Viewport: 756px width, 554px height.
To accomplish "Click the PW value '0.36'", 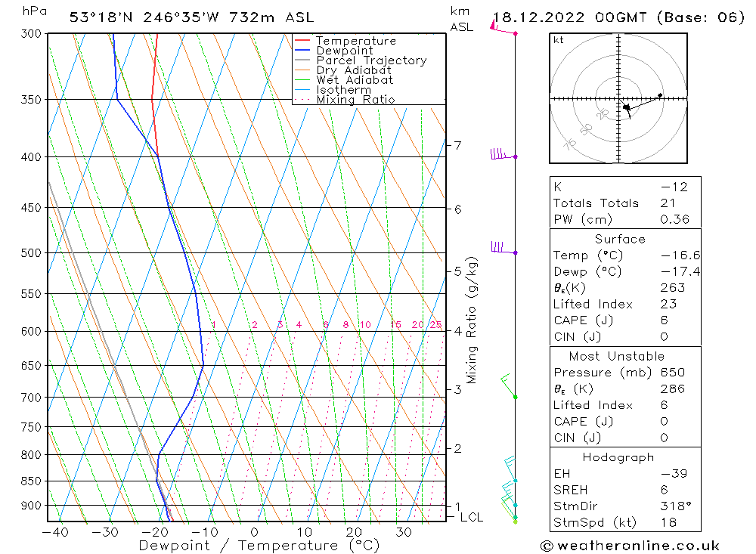I will point(675,219).
